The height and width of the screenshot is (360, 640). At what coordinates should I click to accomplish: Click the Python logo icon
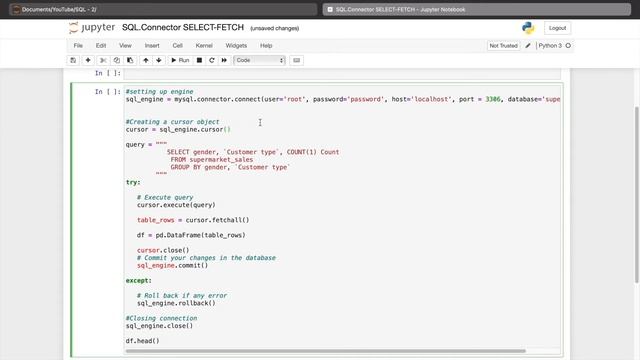[x=528, y=28]
